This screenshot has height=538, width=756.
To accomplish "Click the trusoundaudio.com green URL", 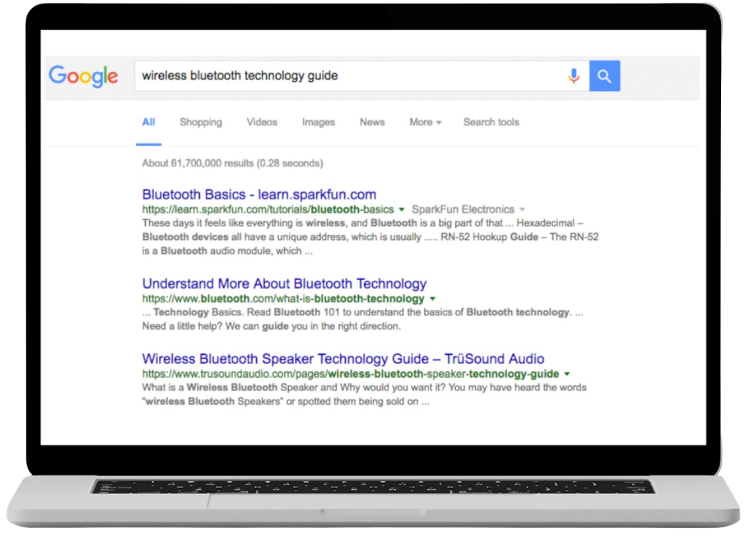I will pos(350,374).
